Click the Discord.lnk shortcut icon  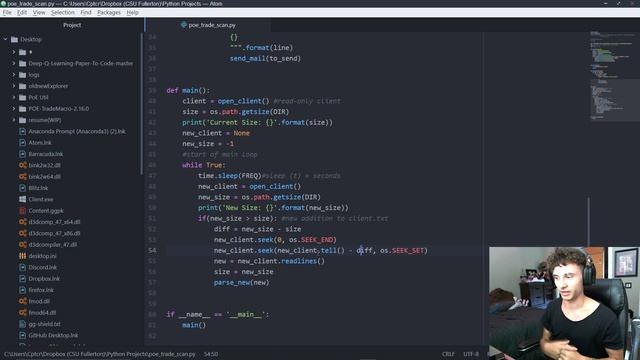22,267
